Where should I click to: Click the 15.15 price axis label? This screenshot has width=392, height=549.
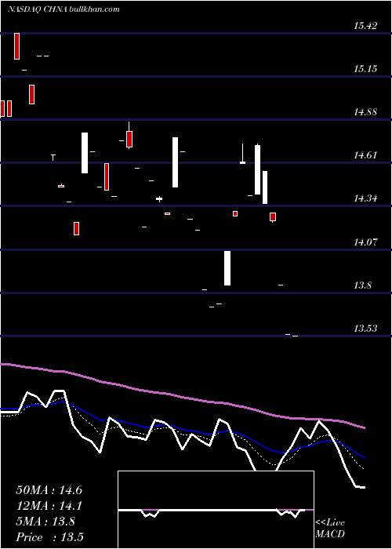tap(365, 69)
